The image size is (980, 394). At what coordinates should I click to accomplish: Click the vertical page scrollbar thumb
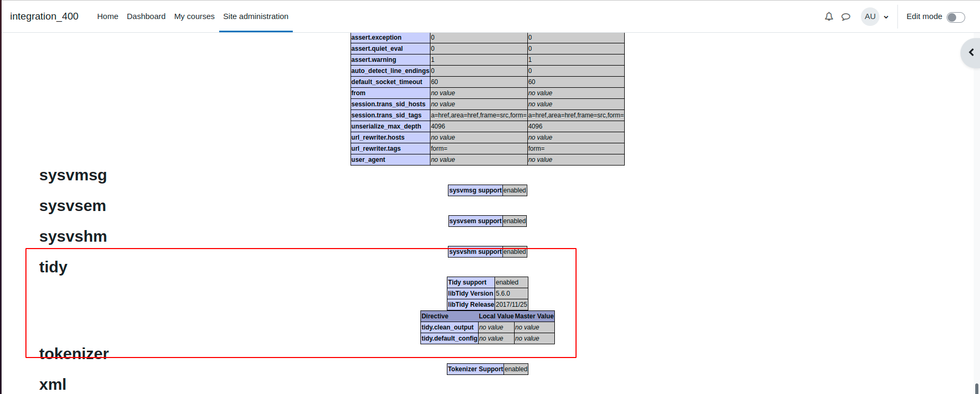tap(976, 388)
